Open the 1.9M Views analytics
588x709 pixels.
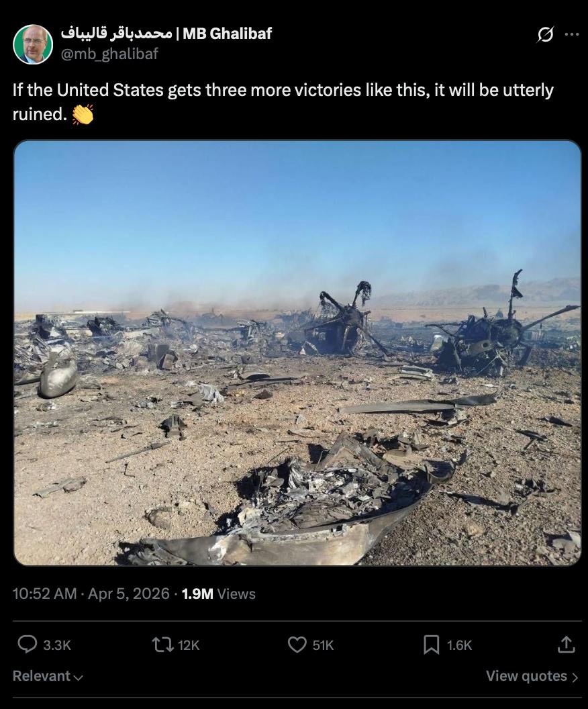coord(218,594)
